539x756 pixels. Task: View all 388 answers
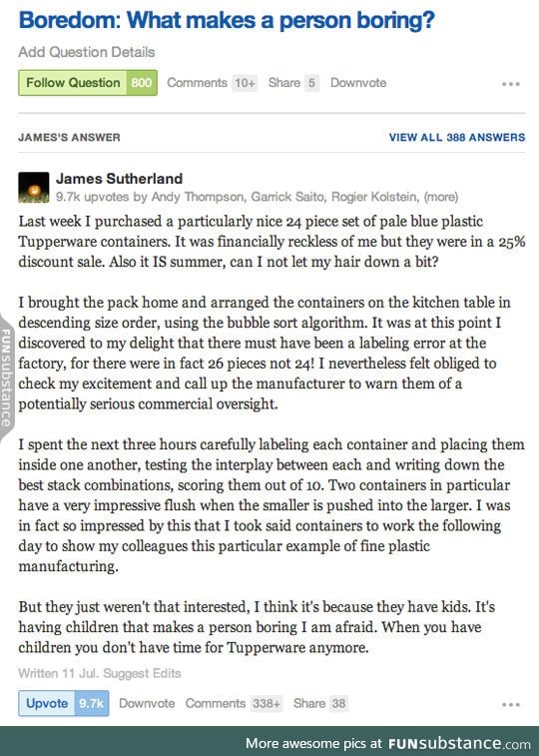tap(456, 138)
